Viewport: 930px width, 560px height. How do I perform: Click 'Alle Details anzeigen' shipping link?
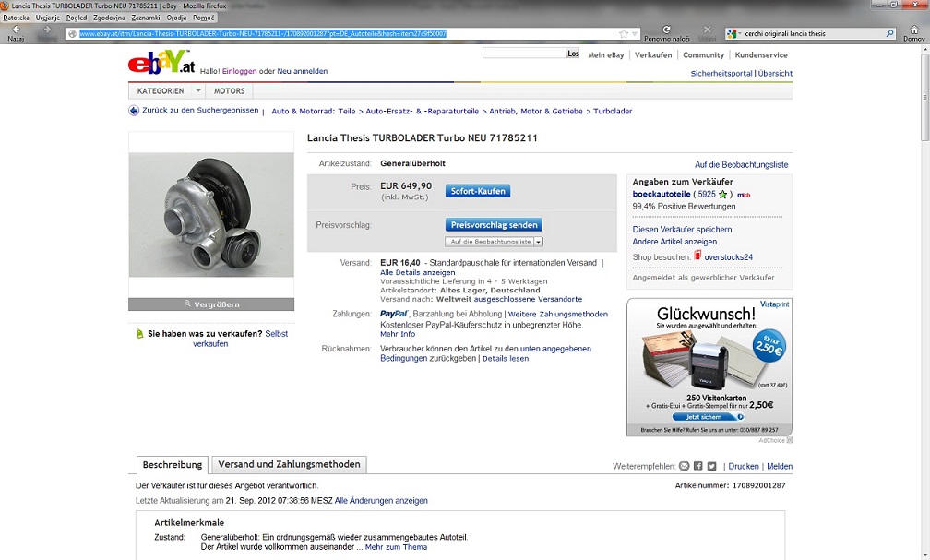[418, 272]
